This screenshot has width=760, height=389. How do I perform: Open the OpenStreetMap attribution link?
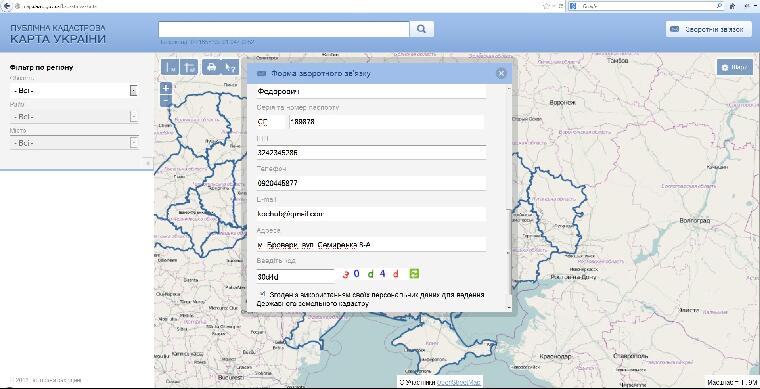(x=458, y=382)
